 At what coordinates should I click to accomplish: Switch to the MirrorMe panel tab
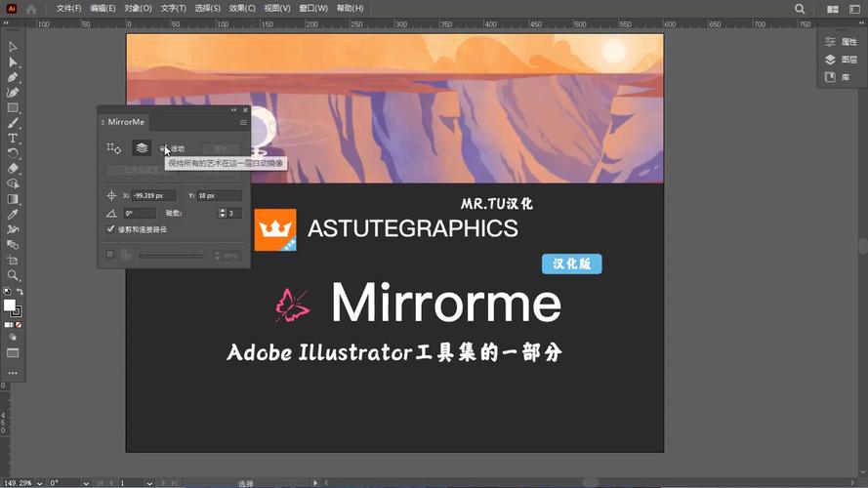(x=126, y=122)
